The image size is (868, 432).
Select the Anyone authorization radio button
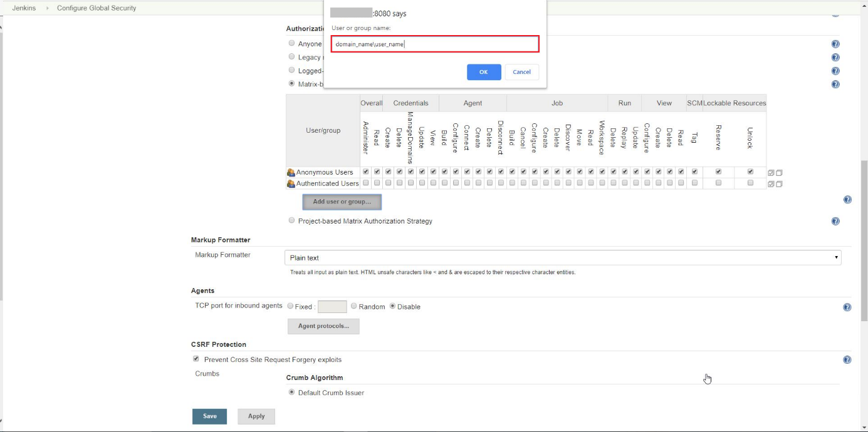pyautogui.click(x=291, y=44)
